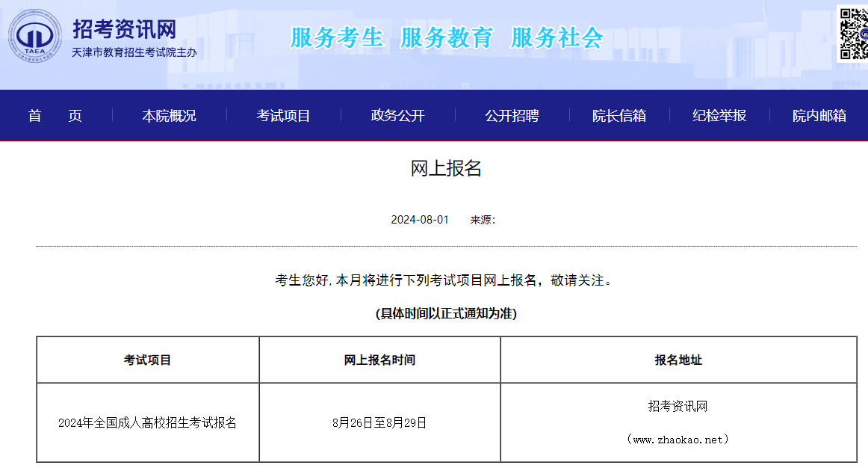This screenshot has height=468, width=868.
Task: Open the 考试项目 menu
Action: 283,116
